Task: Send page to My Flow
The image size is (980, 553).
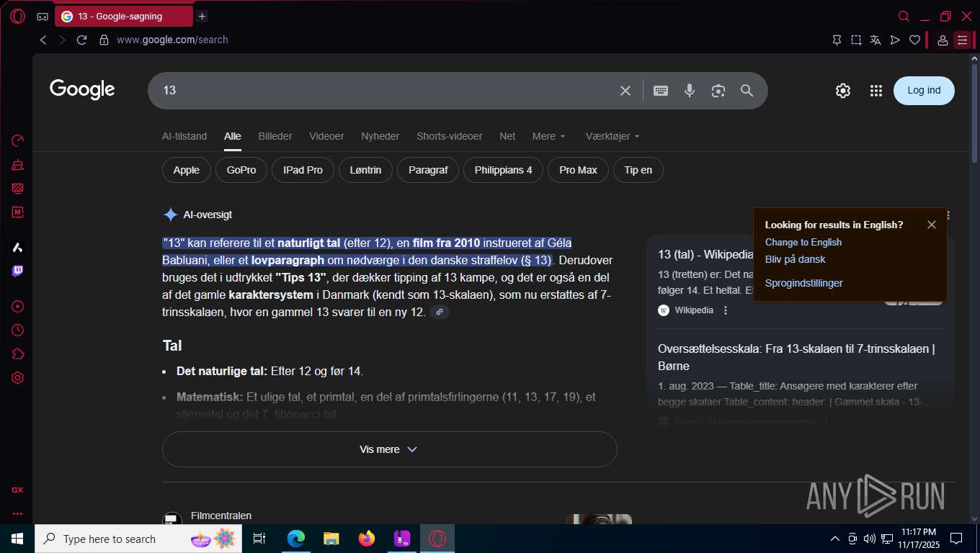Action: 895,40
